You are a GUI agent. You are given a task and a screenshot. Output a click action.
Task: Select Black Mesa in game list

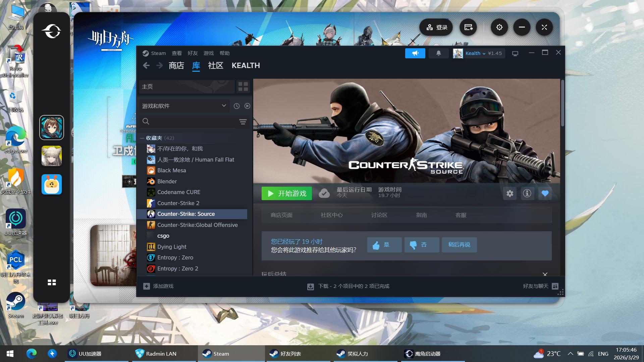pyautogui.click(x=171, y=170)
